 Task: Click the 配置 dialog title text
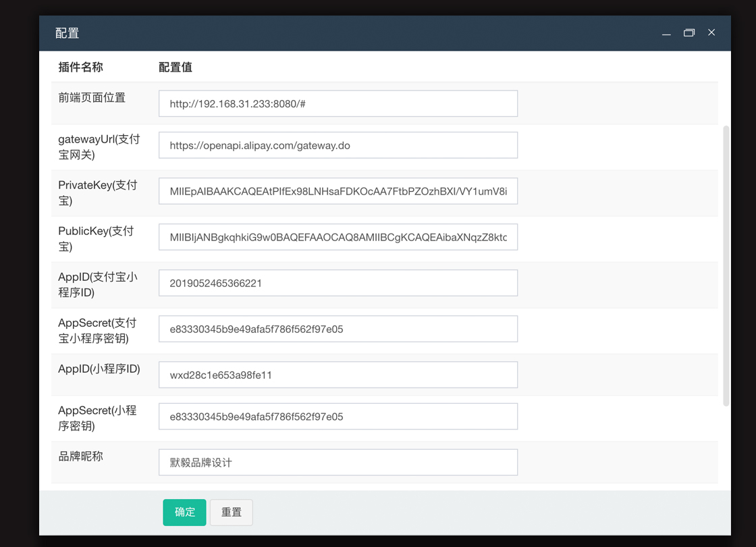tap(67, 33)
